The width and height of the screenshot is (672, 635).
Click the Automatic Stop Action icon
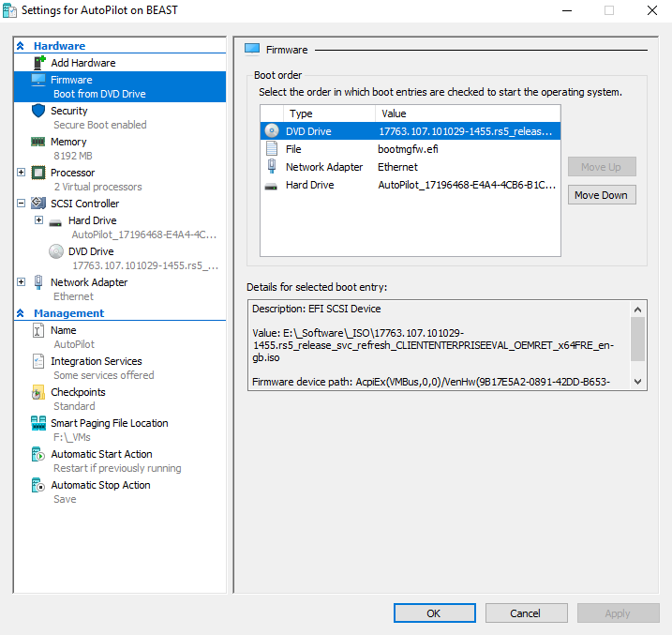pos(38,485)
